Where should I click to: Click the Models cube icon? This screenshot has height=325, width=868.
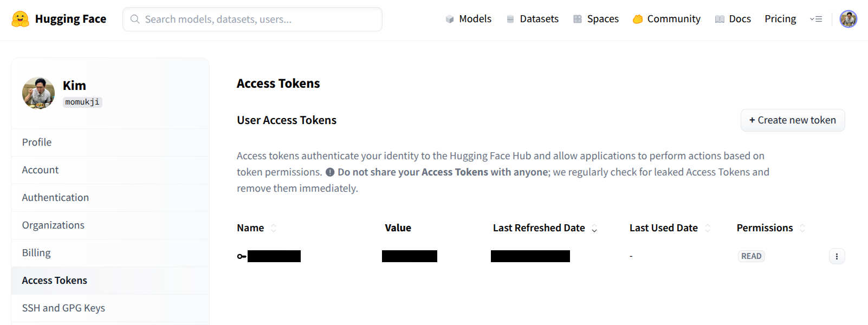coord(450,19)
